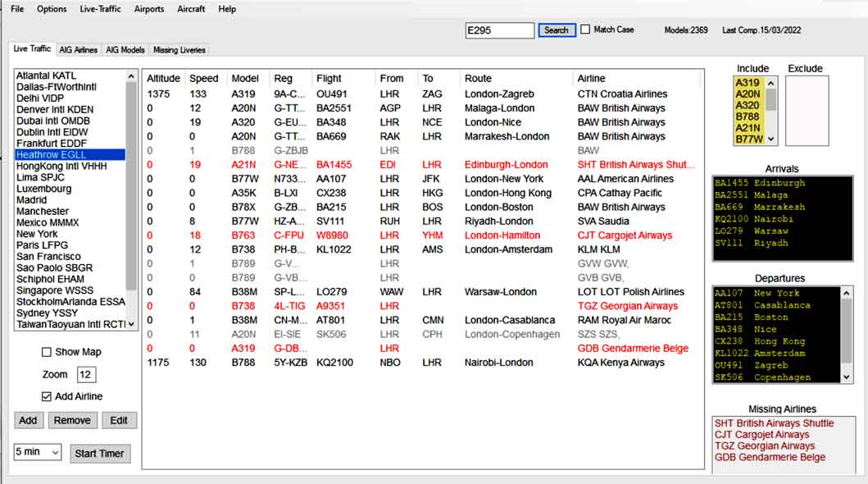
Task: Select flight W8980 Cargojet row
Action: (x=422, y=235)
